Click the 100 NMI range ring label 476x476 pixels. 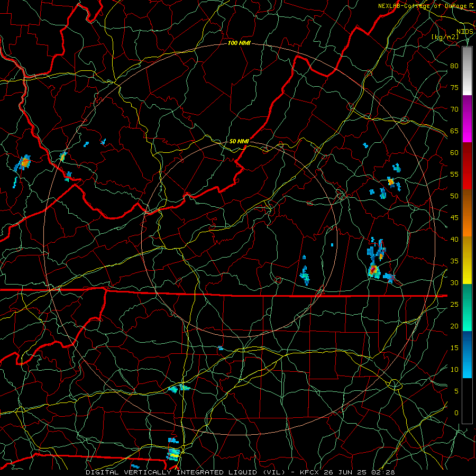[239, 43]
